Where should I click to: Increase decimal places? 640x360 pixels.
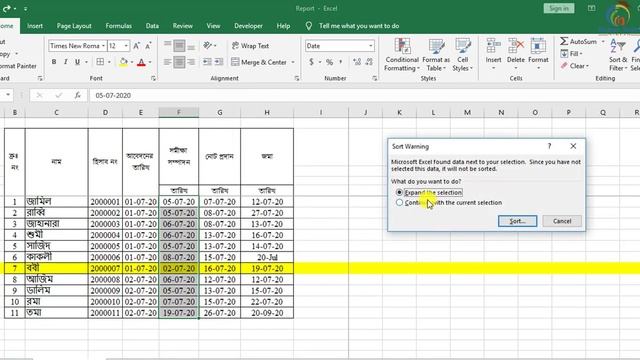(357, 62)
